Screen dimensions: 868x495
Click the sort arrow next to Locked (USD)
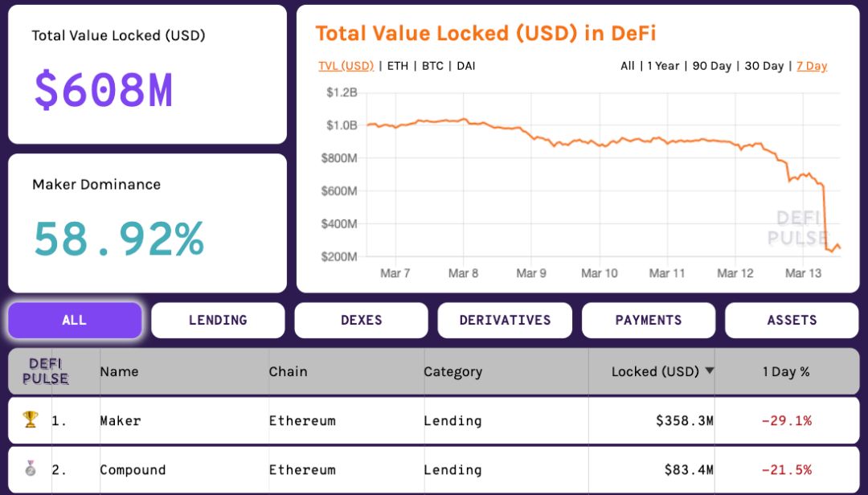710,370
